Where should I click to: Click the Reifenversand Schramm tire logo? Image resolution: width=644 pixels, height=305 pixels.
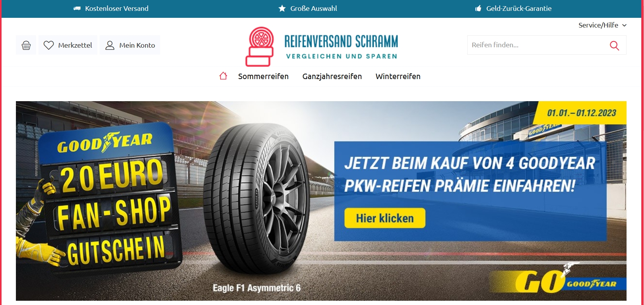(260, 47)
